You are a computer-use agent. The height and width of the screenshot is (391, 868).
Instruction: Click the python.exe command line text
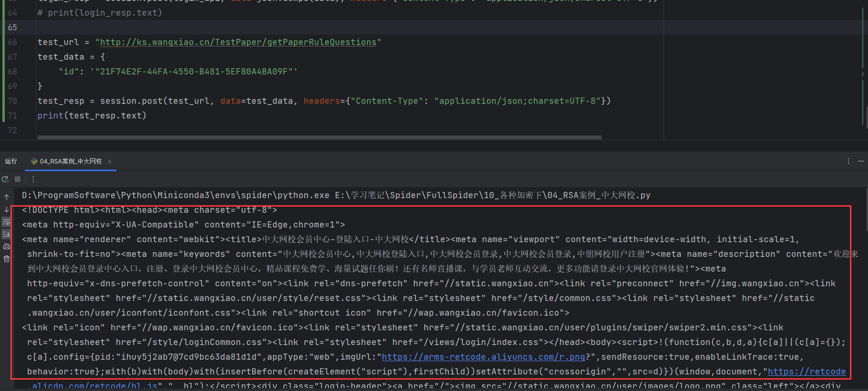[336, 195]
